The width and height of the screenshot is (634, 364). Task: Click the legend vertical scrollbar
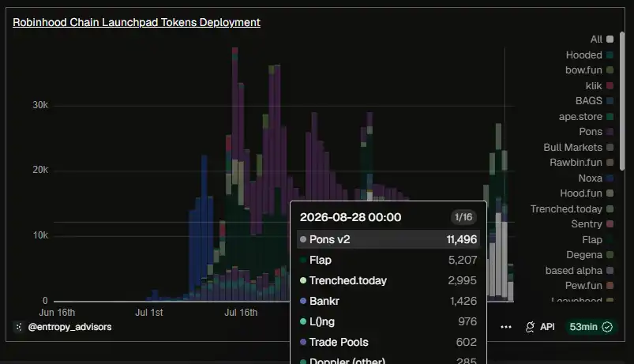click(x=622, y=101)
